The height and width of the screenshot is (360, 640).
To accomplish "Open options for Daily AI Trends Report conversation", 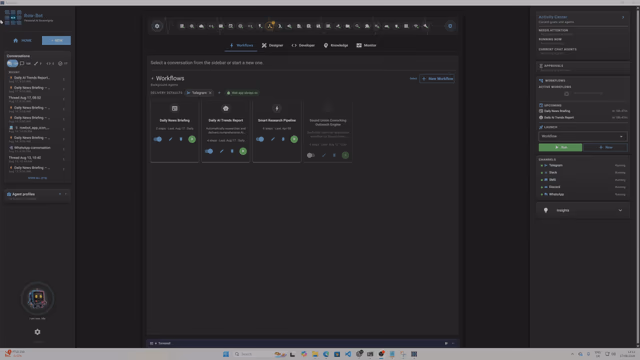I will click(64, 79).
